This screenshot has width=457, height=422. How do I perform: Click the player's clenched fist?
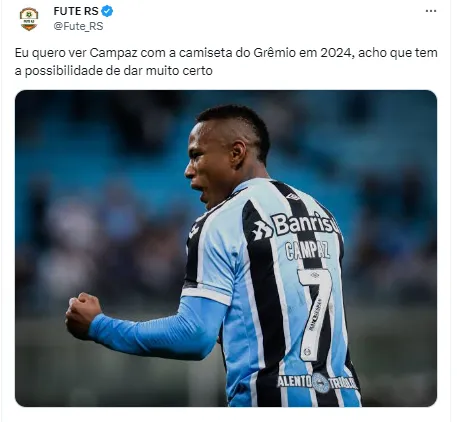82,315
